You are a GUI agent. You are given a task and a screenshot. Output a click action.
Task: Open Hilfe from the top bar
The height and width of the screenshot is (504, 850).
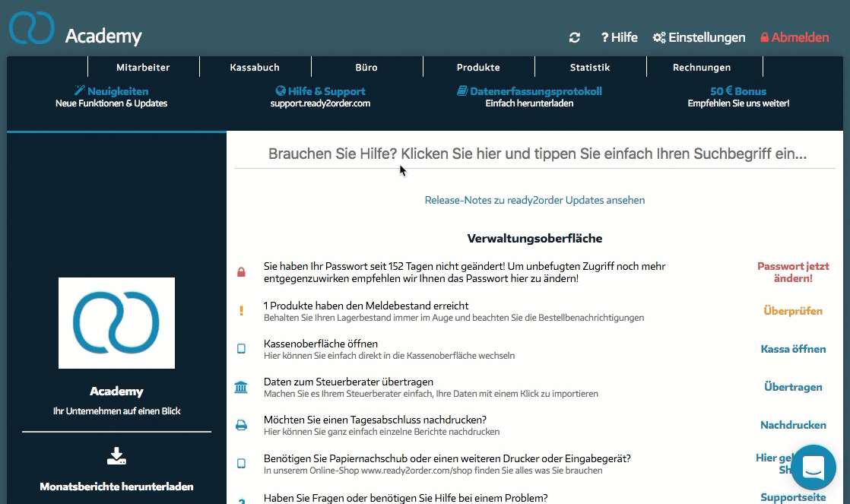tap(619, 37)
